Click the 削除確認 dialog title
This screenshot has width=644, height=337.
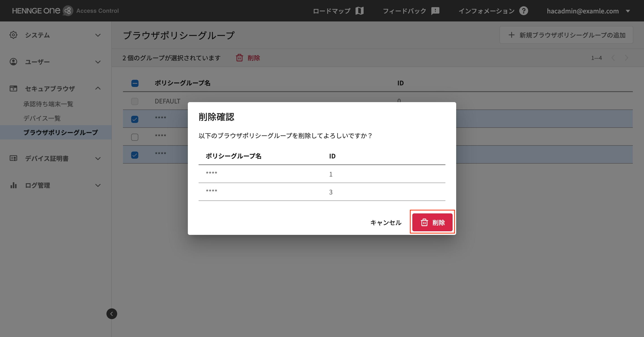point(216,117)
